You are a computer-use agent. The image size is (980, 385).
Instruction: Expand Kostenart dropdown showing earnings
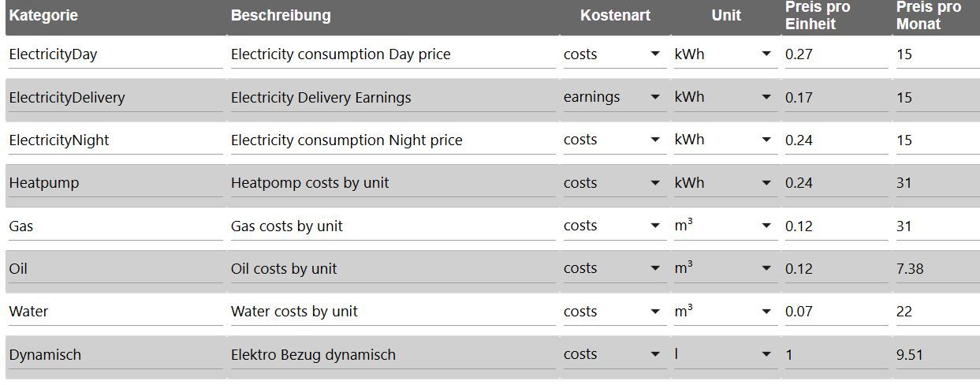tap(613, 97)
